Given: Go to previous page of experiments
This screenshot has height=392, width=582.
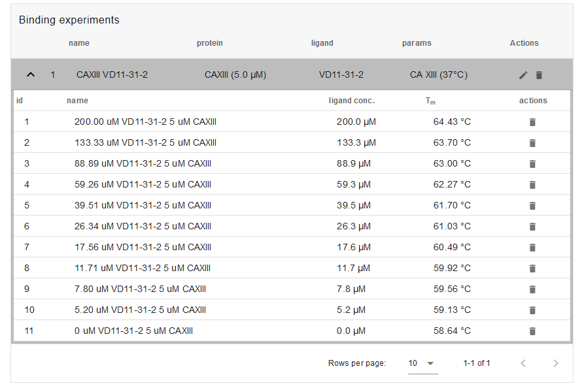Looking at the screenshot, I should click(x=523, y=363).
